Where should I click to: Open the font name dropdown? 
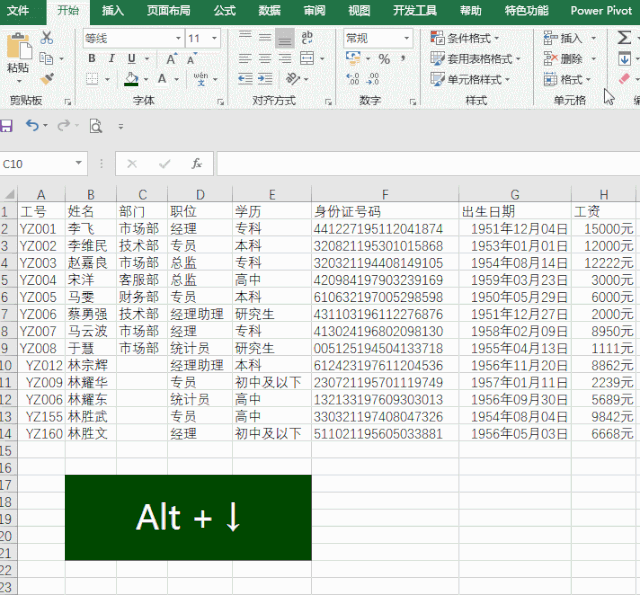coord(178,38)
